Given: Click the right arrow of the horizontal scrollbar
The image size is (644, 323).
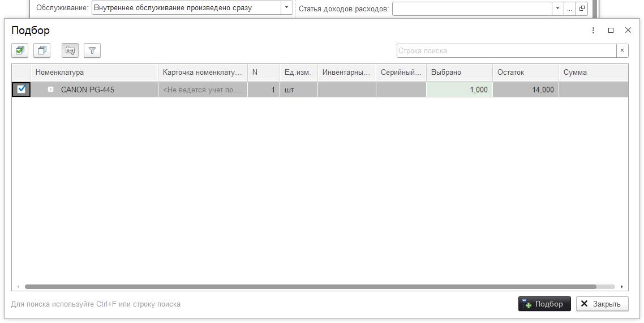Looking at the screenshot, I should tap(621, 287).
